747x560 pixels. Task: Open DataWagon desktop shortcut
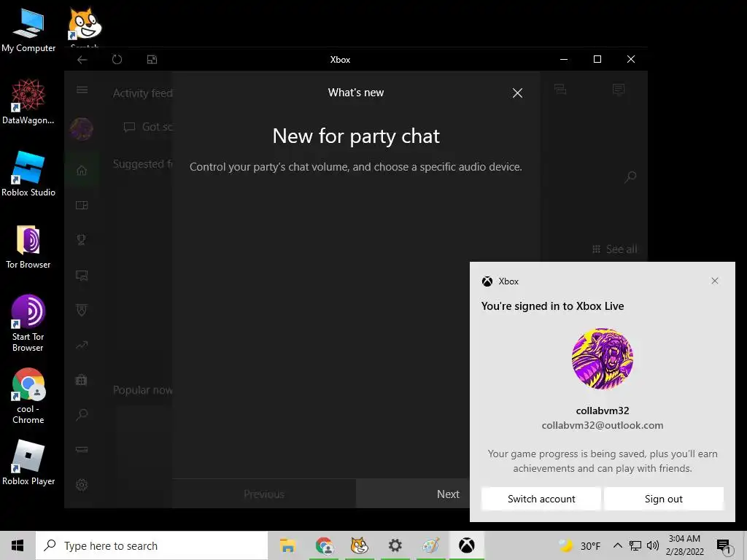(x=28, y=101)
